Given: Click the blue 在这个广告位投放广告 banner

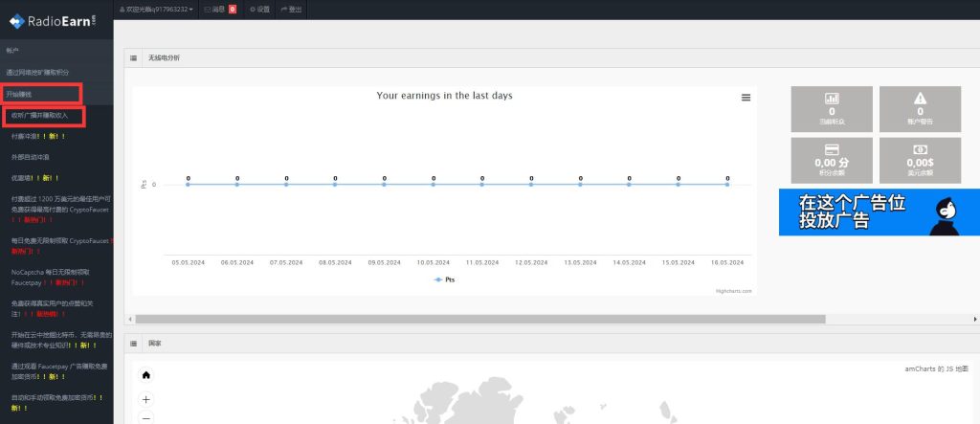Looking at the screenshot, I should tap(880, 212).
